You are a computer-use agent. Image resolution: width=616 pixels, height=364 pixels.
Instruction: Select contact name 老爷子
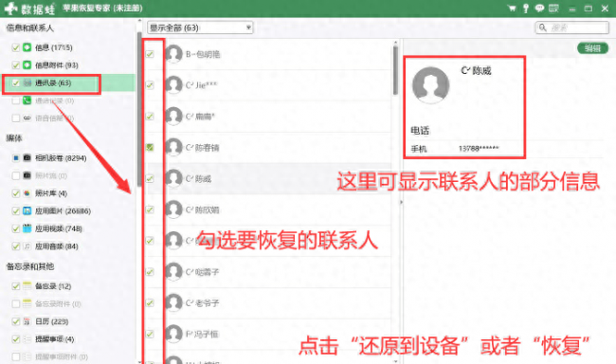tap(202, 302)
